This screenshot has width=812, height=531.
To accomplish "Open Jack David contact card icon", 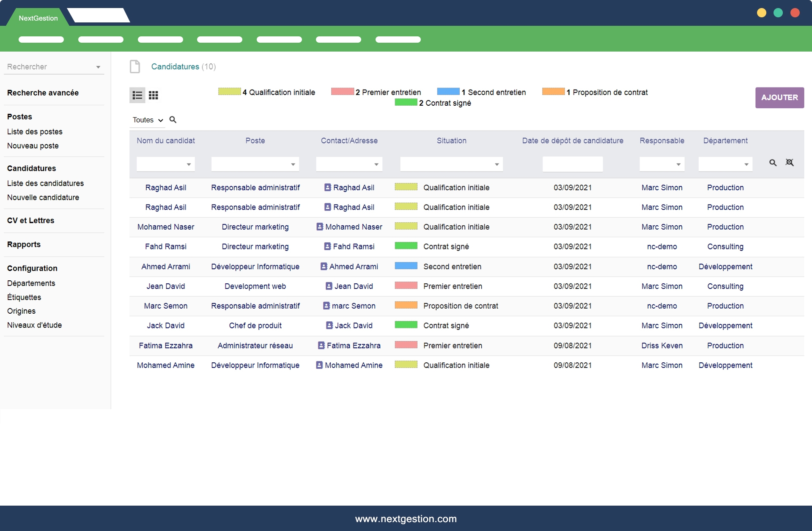I will (329, 326).
